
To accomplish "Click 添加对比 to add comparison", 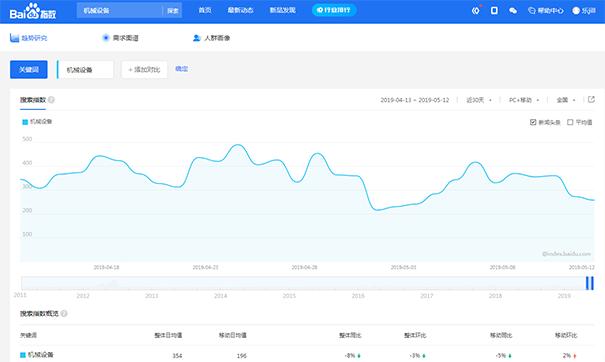I will pos(144,69).
